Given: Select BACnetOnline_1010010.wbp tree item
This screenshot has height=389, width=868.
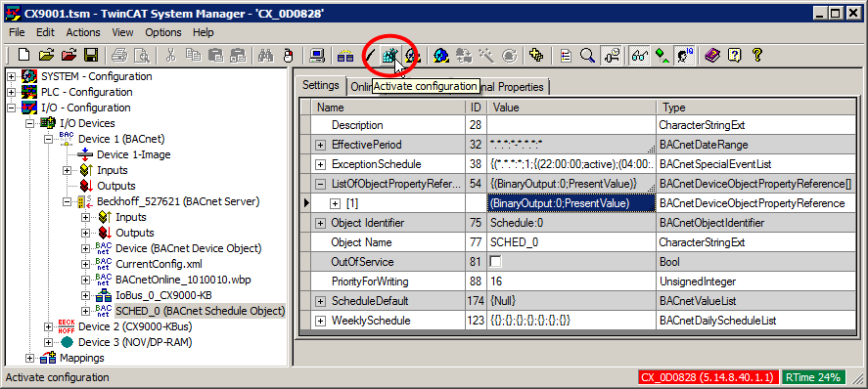Looking at the screenshot, I should (x=183, y=280).
